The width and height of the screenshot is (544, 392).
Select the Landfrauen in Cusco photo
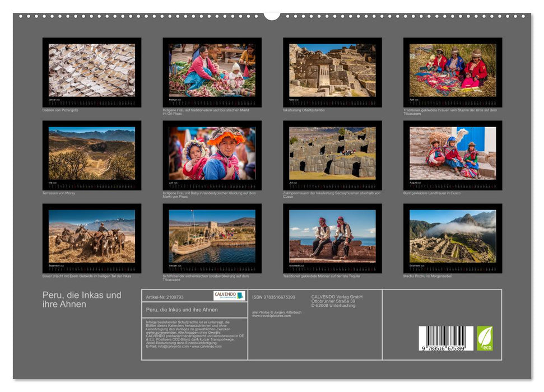point(452,153)
